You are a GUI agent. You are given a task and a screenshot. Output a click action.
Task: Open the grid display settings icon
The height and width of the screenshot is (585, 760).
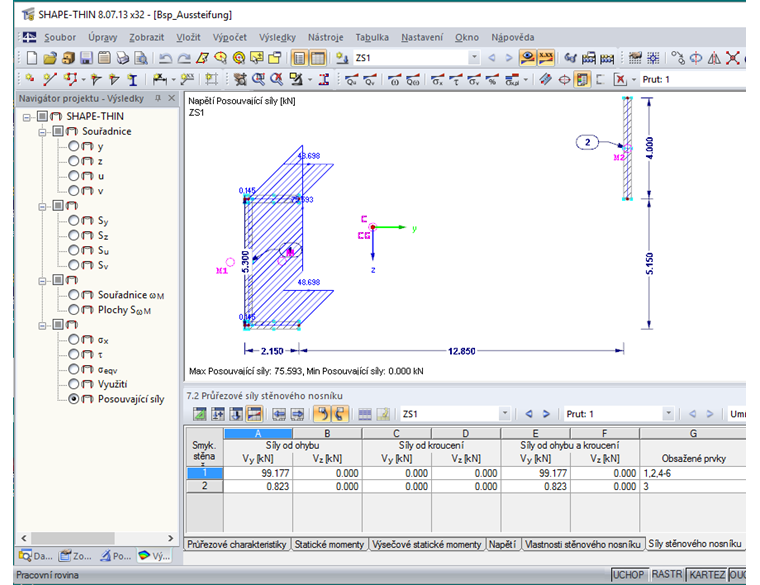click(x=653, y=58)
